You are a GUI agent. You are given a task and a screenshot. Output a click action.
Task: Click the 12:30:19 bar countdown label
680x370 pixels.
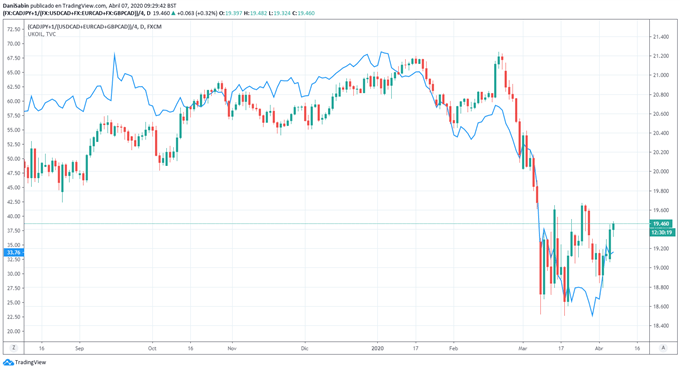[661, 232]
